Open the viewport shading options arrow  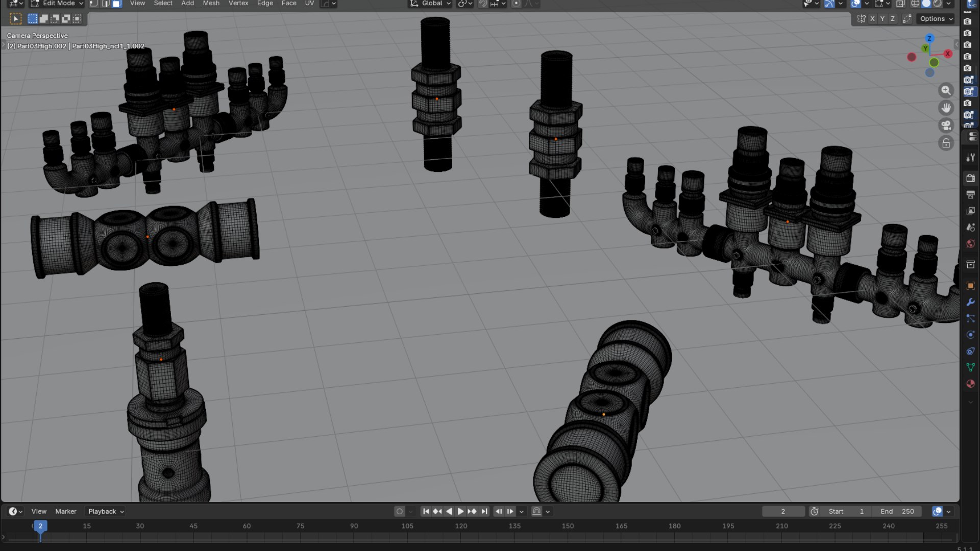949,4
